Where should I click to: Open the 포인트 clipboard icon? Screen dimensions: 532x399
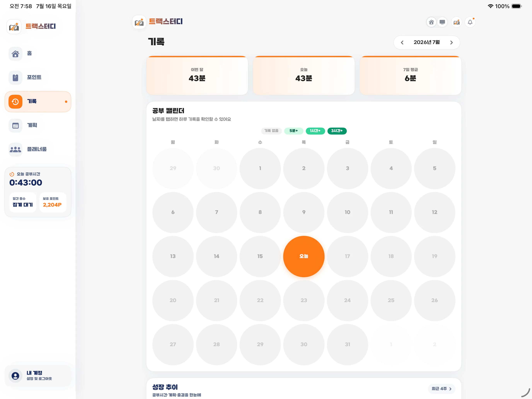15,78
